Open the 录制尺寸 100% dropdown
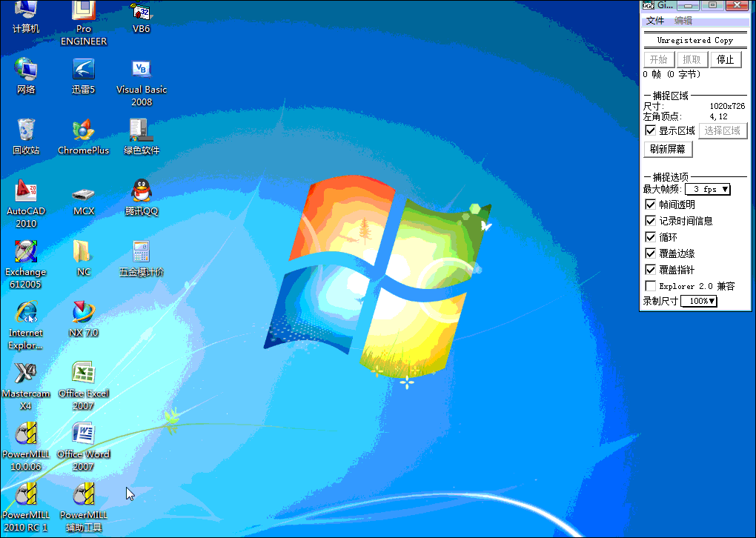Viewport: 756px width, 538px height. [699, 302]
